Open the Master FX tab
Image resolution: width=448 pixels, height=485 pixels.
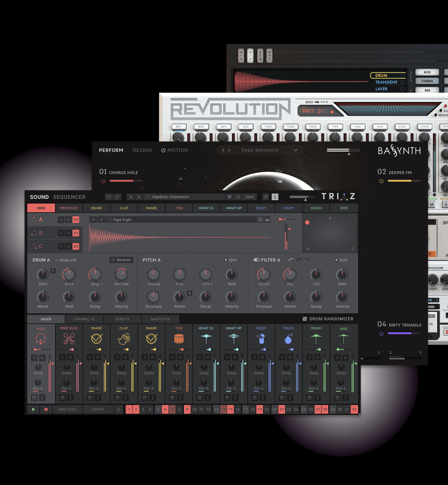(161, 319)
